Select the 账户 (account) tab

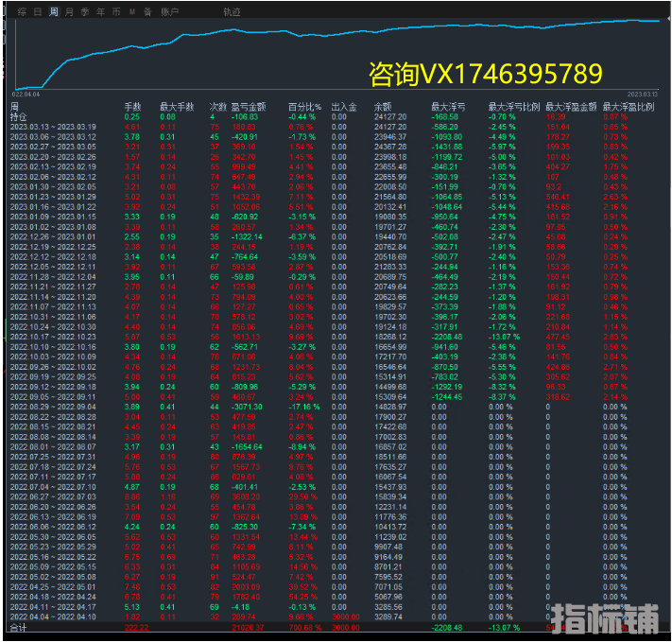169,12
